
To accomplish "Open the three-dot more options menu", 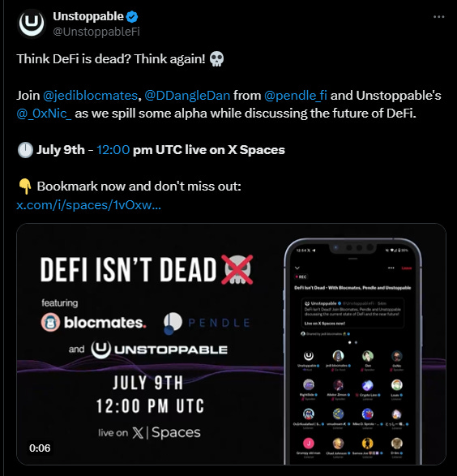I will pyautogui.click(x=439, y=17).
